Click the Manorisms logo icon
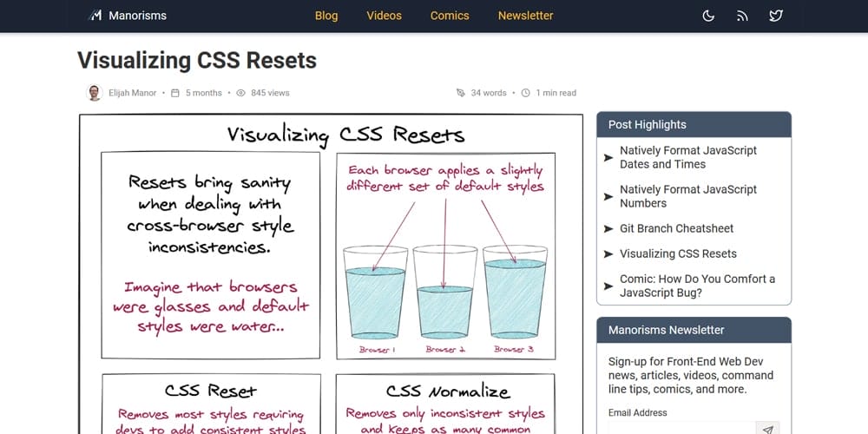 pos(95,16)
